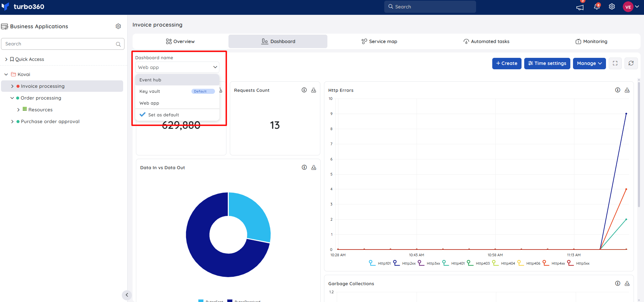The height and width of the screenshot is (302, 644).
Task: Toggle Http403 legend series
Action: pyautogui.click(x=478, y=263)
